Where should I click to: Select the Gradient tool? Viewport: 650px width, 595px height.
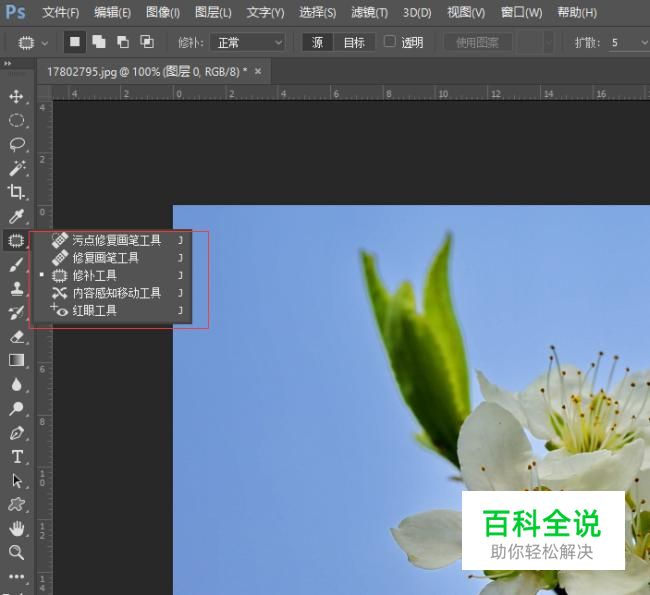coord(16,360)
